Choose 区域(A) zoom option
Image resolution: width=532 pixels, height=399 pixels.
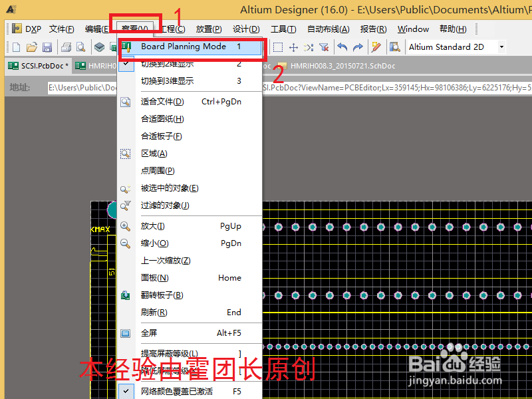(x=190, y=154)
